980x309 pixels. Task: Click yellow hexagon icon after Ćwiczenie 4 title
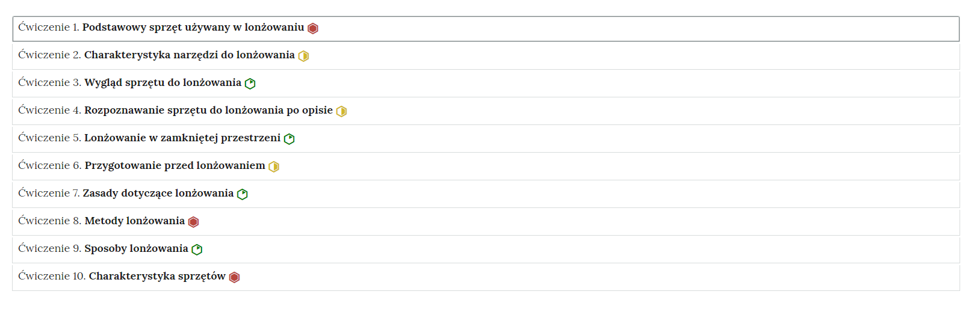pyautogui.click(x=341, y=111)
